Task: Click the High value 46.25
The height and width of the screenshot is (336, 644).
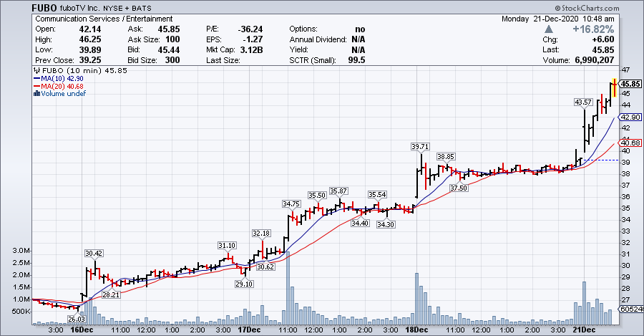Action: (90, 39)
